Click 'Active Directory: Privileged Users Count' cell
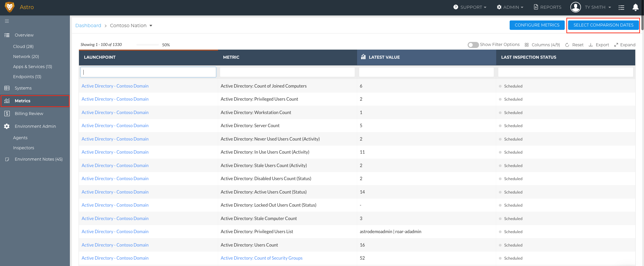 tap(259, 99)
